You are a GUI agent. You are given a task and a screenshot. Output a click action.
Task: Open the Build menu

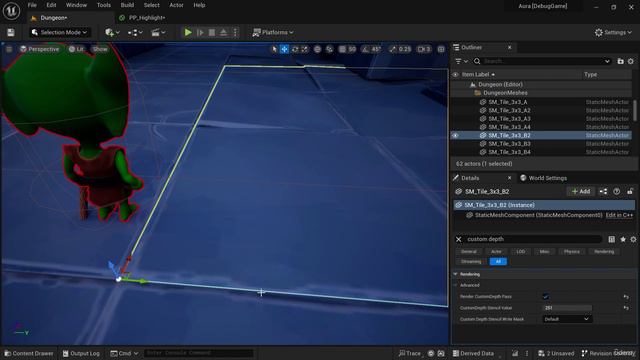(127, 5)
